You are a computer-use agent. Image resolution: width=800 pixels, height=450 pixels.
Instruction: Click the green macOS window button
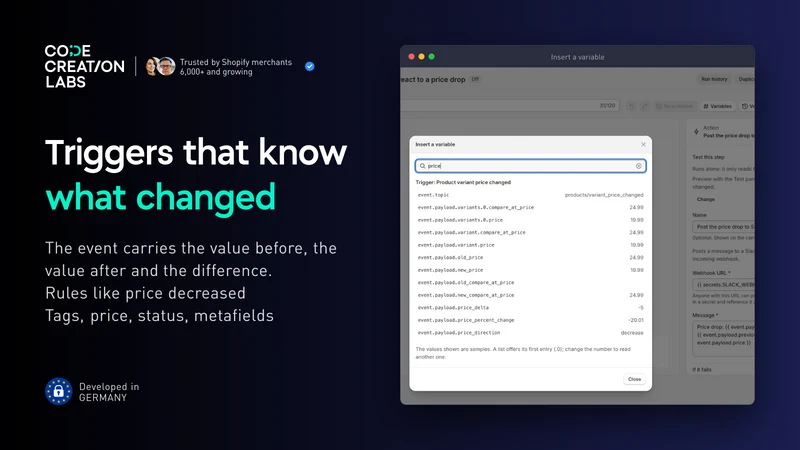click(x=432, y=57)
